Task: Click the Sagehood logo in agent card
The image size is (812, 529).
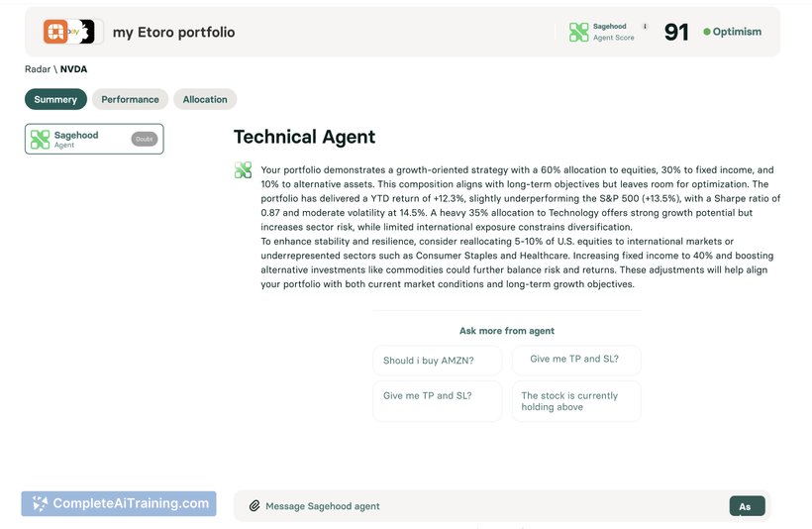Action: tap(40, 140)
